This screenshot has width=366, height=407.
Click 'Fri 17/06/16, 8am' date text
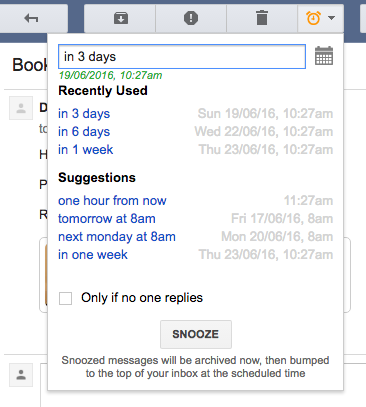click(282, 219)
